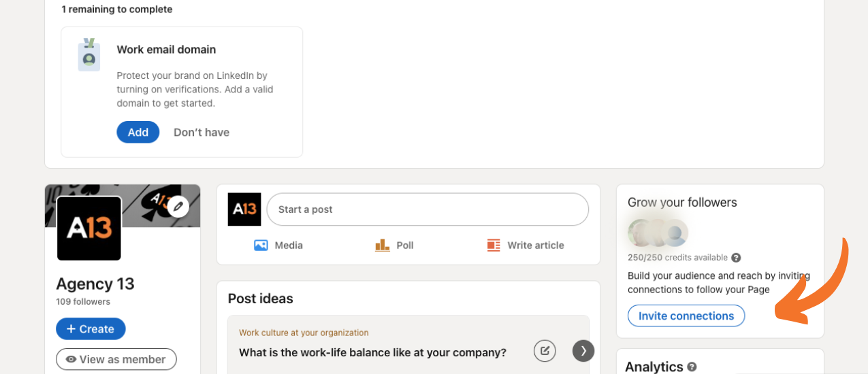Screen dimensions: 868x374
Task: Click the follower avatars under Grow your followers
Action: click(x=658, y=233)
